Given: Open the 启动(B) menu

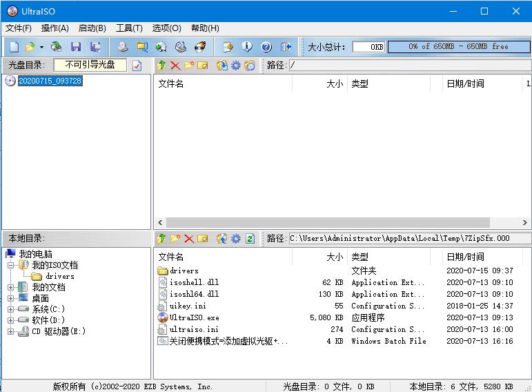Looking at the screenshot, I should [x=92, y=28].
